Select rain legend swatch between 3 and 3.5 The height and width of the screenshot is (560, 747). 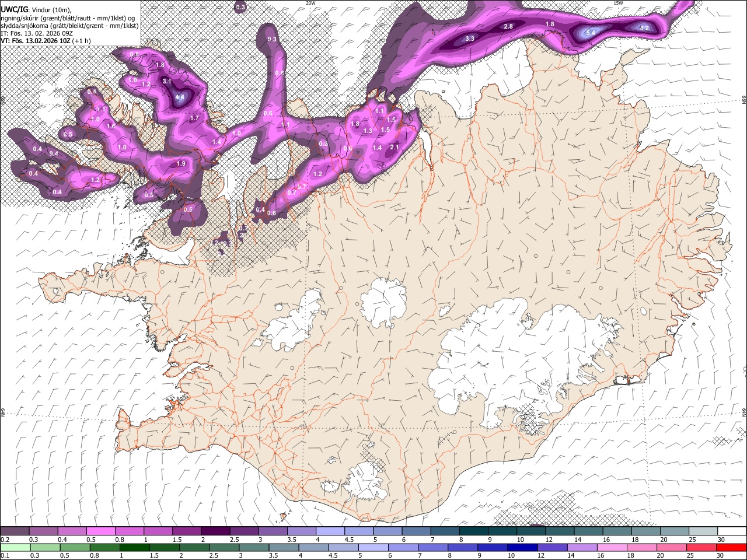254,548
